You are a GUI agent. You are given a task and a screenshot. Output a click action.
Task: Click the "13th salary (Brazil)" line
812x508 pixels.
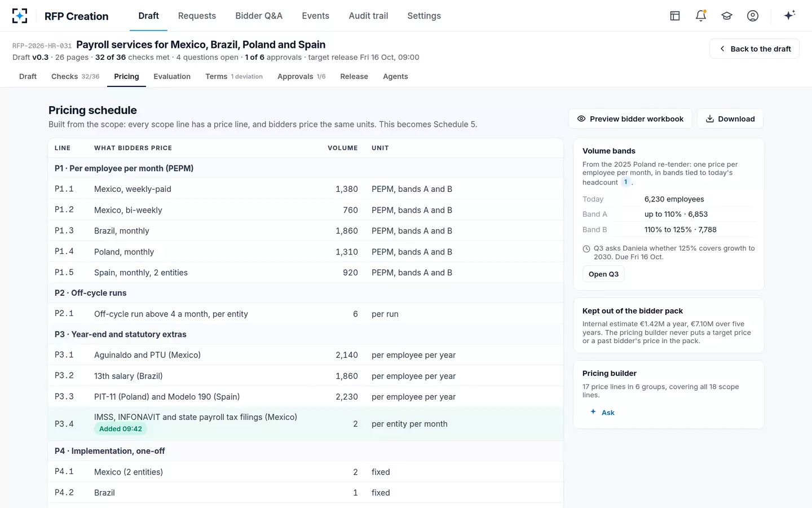point(306,376)
